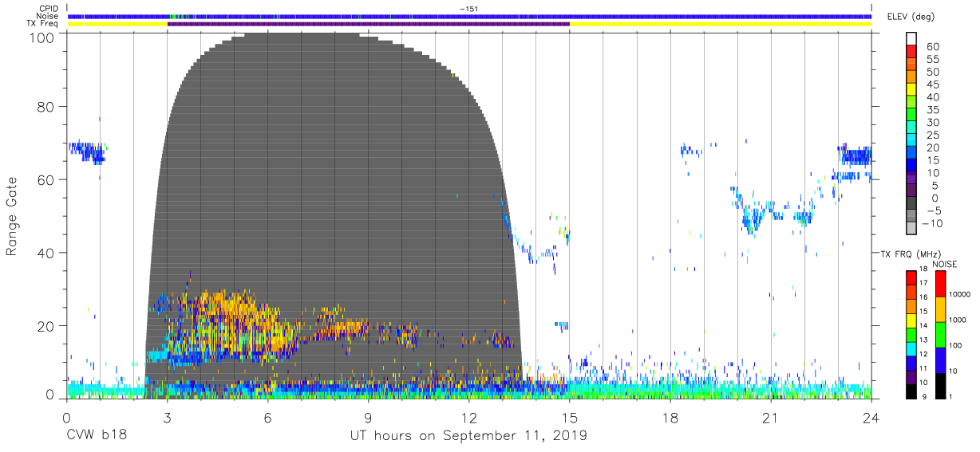Screen dimensions: 980x452
Task: Pick the dark gray -5 to 0 ELEV segment
Action: 911,204
